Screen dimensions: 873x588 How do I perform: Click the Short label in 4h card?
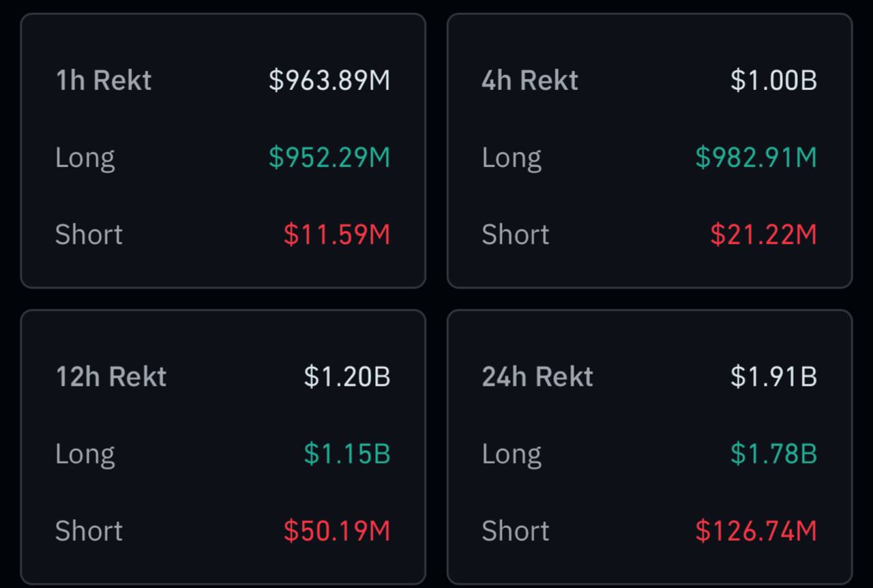tap(515, 235)
